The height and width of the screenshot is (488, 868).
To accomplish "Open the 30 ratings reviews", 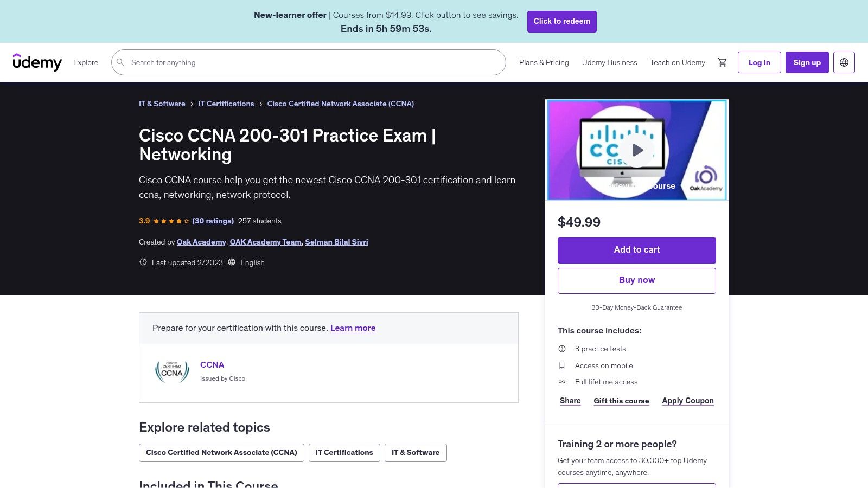I will [213, 221].
